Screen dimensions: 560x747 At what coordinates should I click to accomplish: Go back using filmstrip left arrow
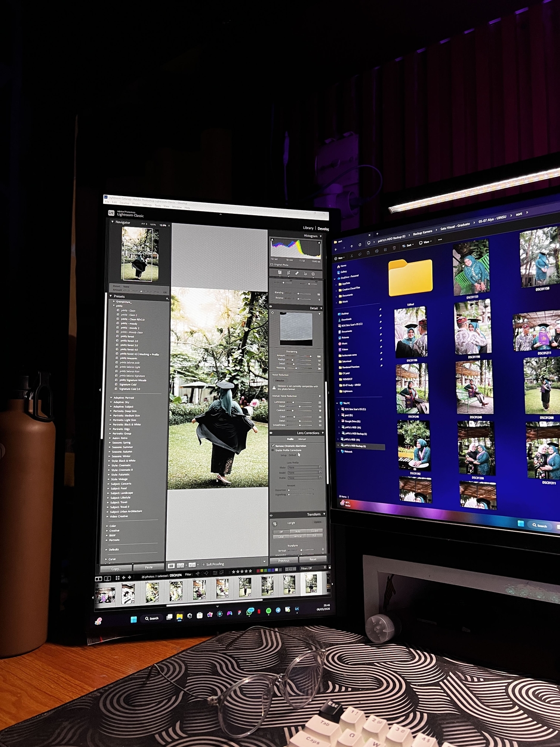point(123,577)
